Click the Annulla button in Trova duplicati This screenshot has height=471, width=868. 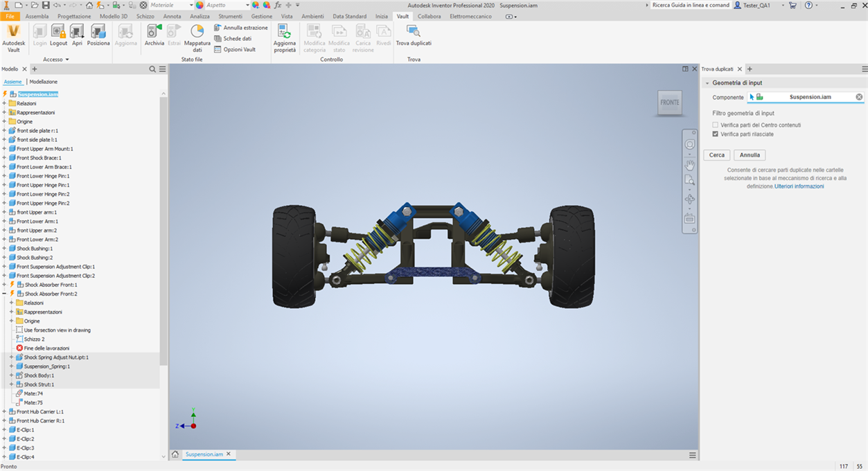750,155
